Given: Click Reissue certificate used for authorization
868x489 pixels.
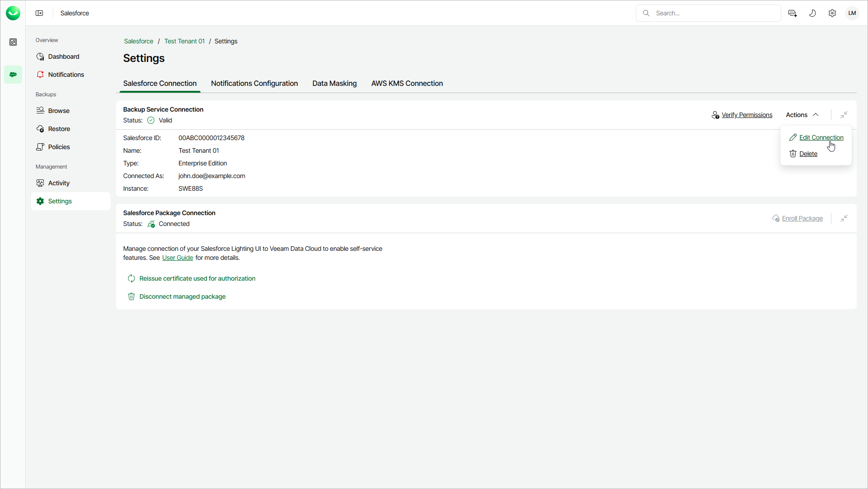Looking at the screenshot, I should [x=197, y=278].
